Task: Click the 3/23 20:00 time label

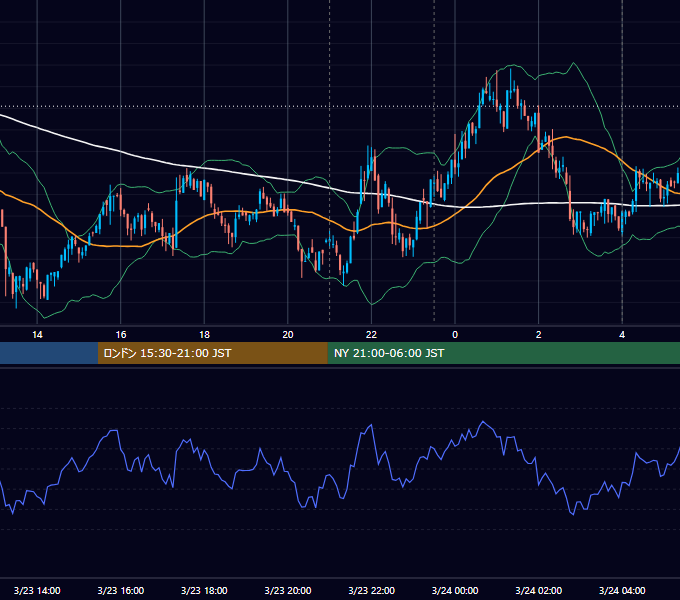Action: [x=288, y=590]
